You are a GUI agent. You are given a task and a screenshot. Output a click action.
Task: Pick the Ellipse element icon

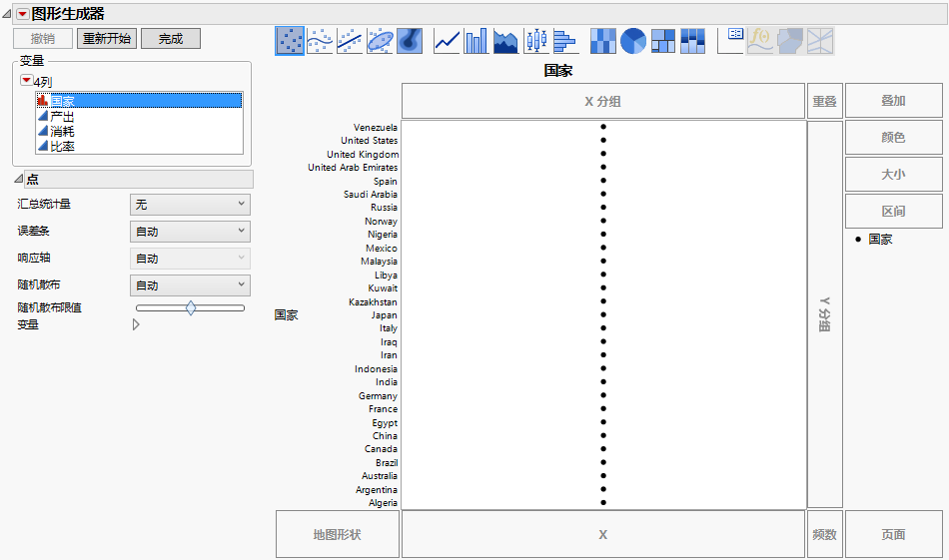coord(380,41)
